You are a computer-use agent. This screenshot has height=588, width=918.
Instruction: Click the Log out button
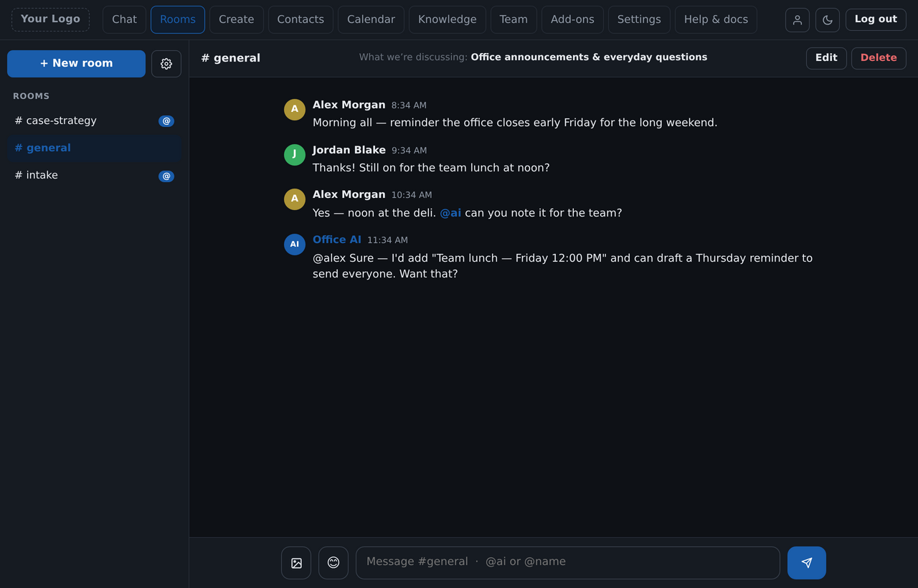pos(876,19)
